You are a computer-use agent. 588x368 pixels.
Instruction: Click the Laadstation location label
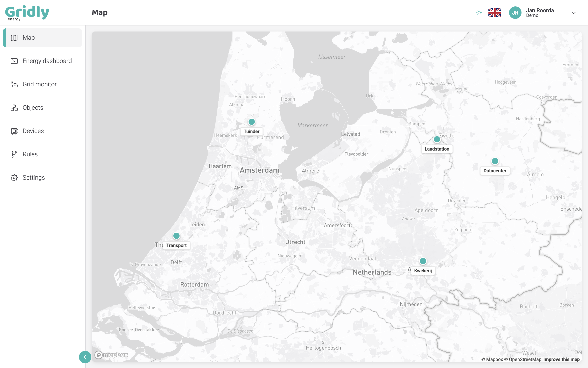[x=437, y=149]
